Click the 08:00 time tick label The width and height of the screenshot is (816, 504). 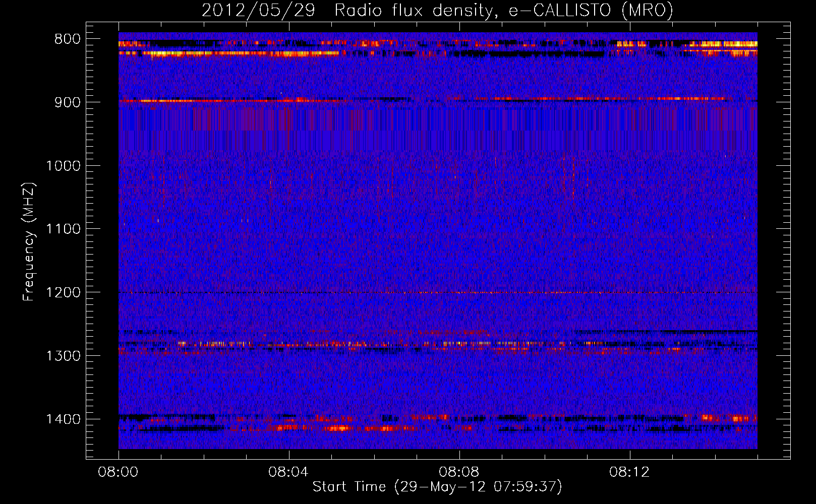(x=119, y=472)
